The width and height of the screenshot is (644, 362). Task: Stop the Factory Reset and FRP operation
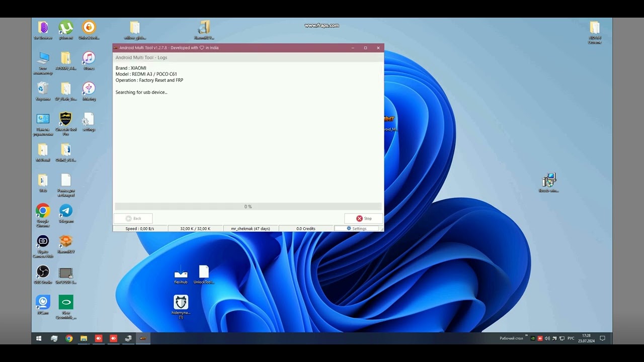coord(364,219)
